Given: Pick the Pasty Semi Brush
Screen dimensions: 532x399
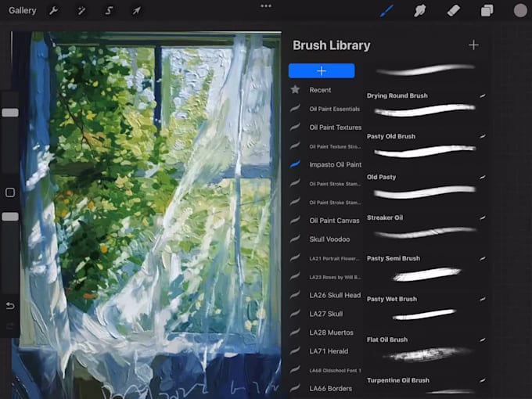Looking at the screenshot, I should point(426,268).
